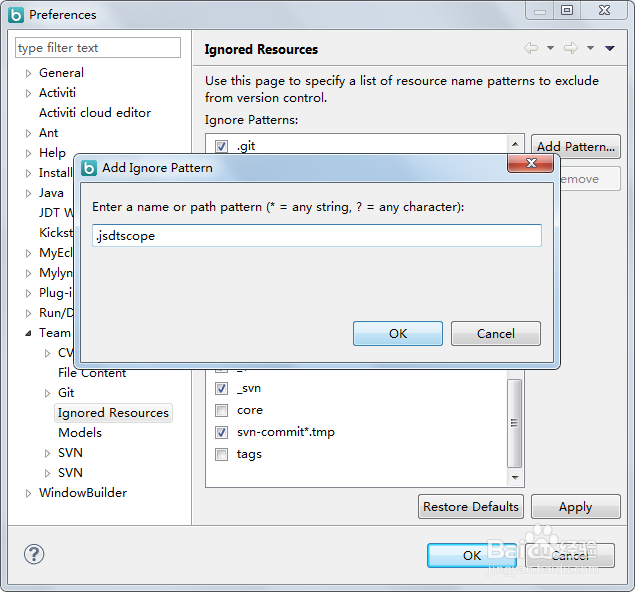Image resolution: width=635 pixels, height=592 pixels.
Task: Select the core row text
Action: coord(250,410)
